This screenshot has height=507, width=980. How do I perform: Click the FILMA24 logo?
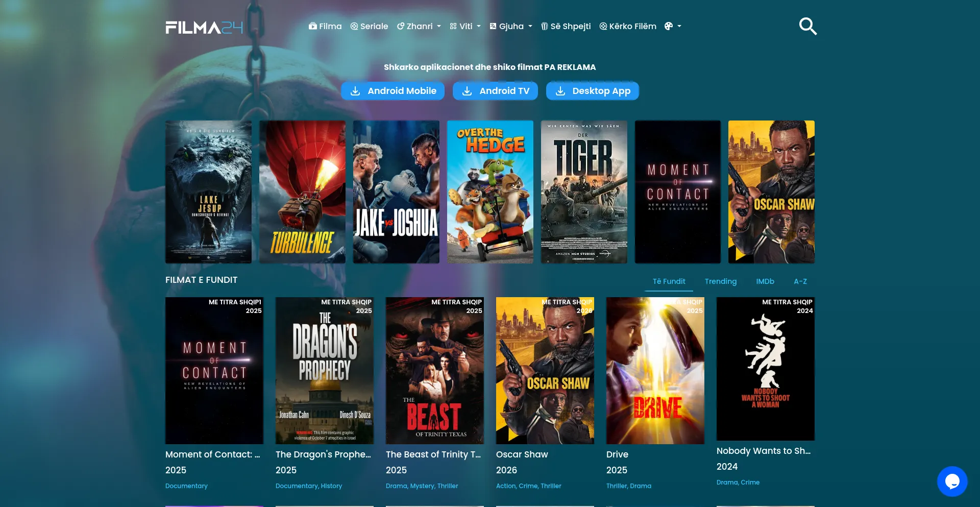tap(203, 26)
